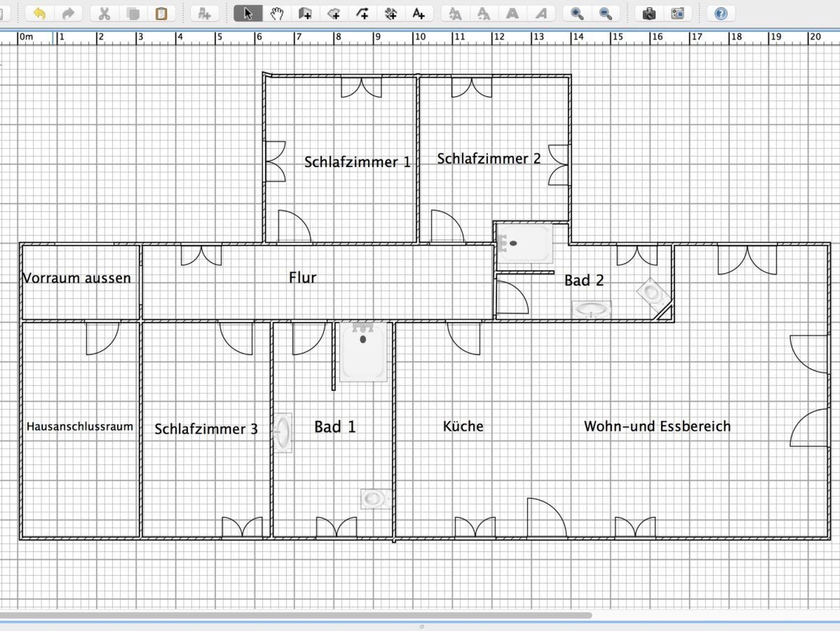Click the Paste clipboard icon
Viewport: 840px width, 631px height.
pos(161,14)
